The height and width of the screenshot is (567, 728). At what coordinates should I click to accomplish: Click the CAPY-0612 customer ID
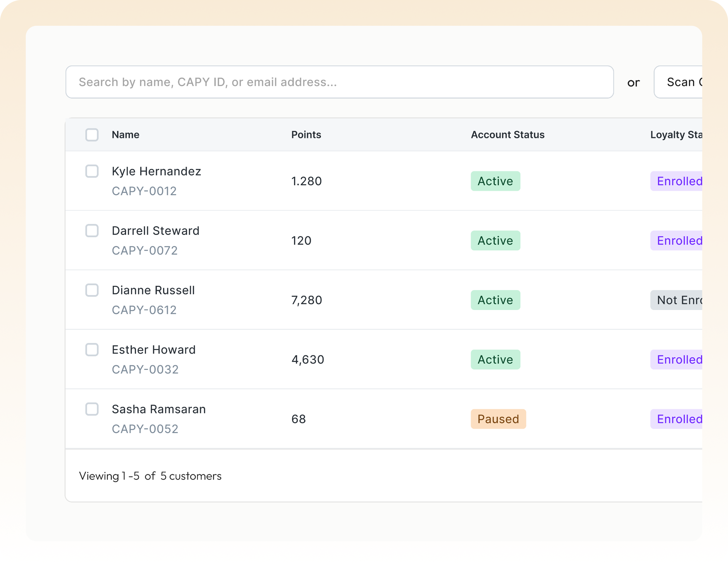[x=144, y=310]
